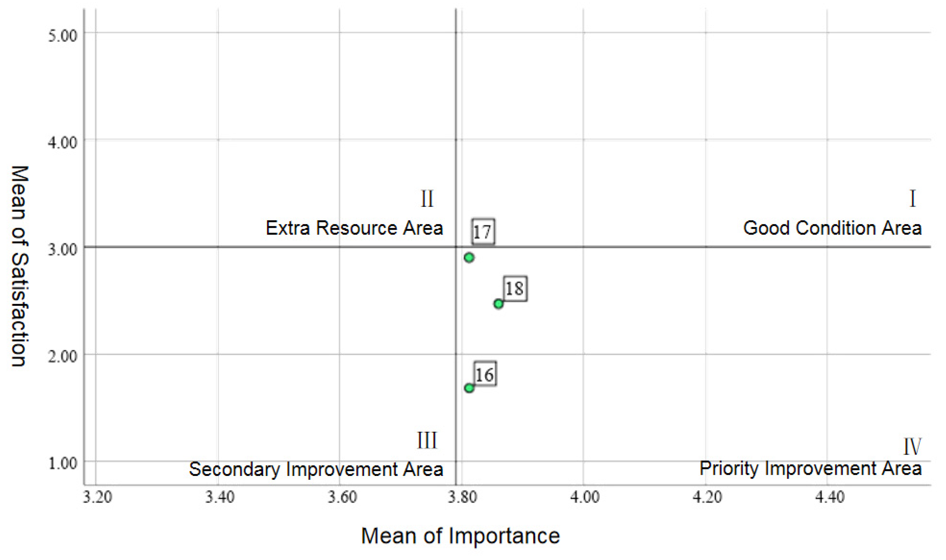946x560 pixels.
Task: Click the green data point for item 17
Action: pyautogui.click(x=469, y=258)
